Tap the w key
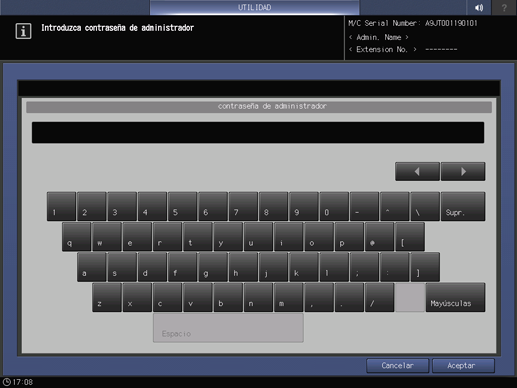The width and height of the screenshot is (517, 388). 107,237
